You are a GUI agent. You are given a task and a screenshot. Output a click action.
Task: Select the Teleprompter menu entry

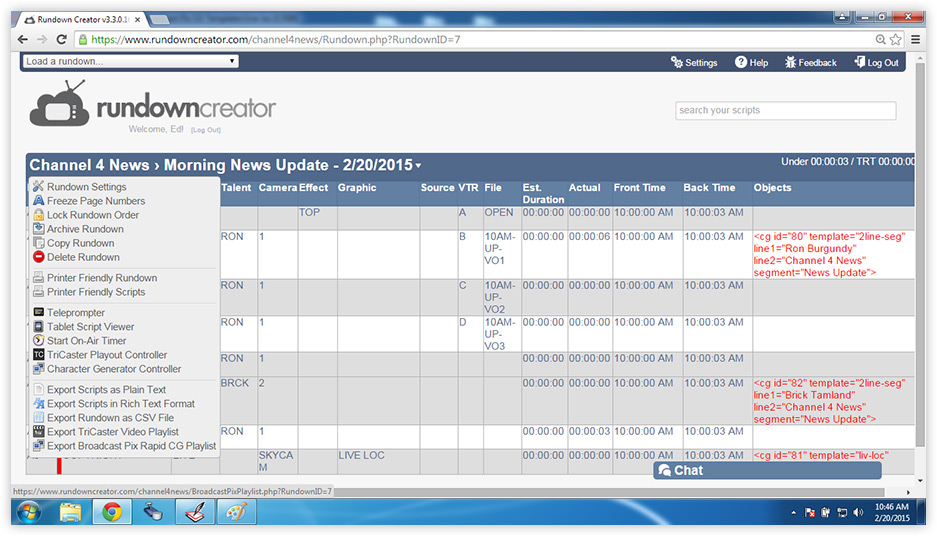tap(76, 313)
